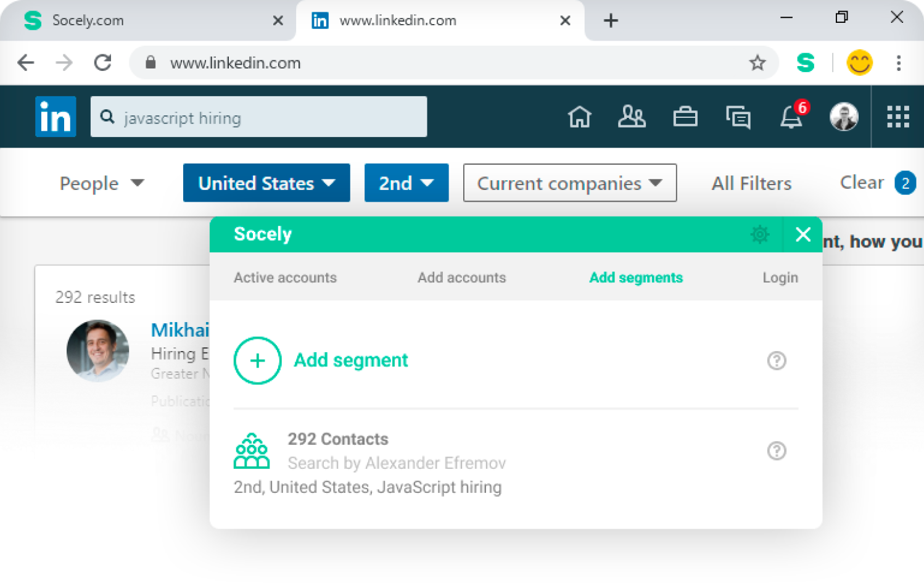Select the 292 Contacts segment title
924x583 pixels.
pyautogui.click(x=338, y=439)
